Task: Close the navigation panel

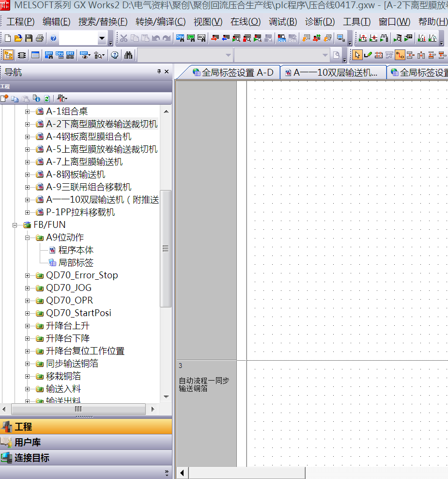Action: (x=167, y=72)
